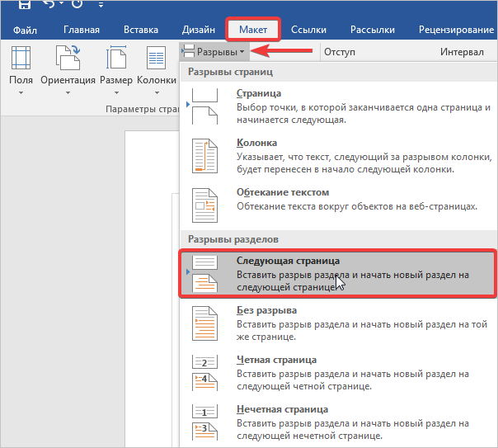Select Следующая страница section break
The image size is (498, 448).
[x=339, y=273]
